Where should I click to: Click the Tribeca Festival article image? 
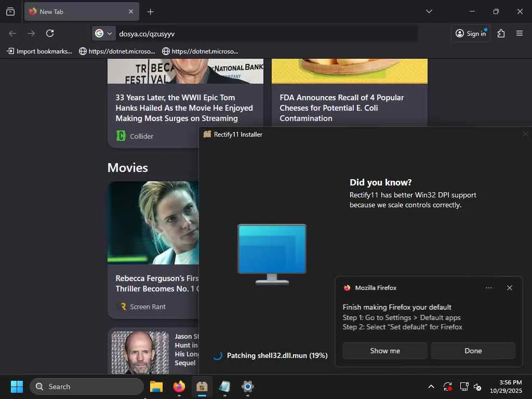point(185,71)
